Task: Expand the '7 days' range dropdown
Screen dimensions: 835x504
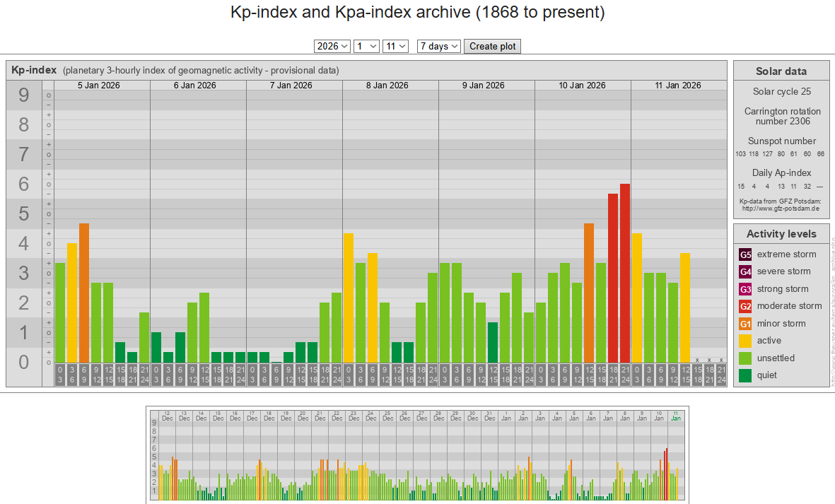Action: pos(439,46)
